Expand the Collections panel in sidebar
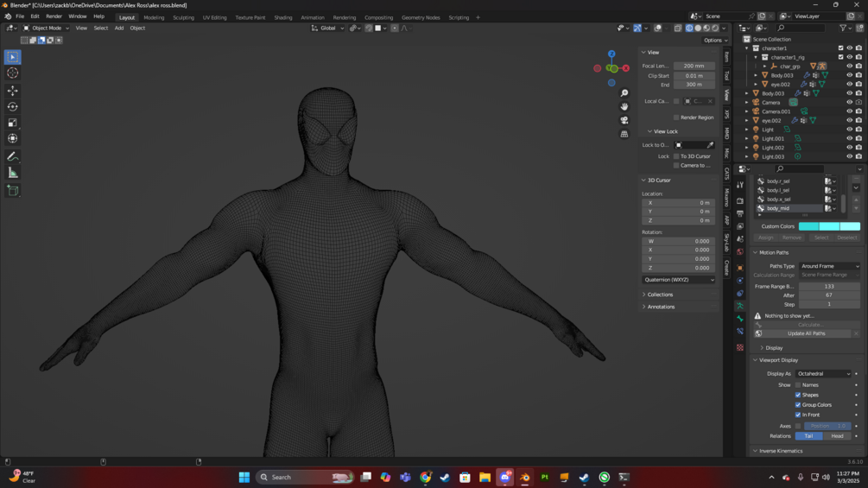The image size is (868, 488). click(x=661, y=295)
